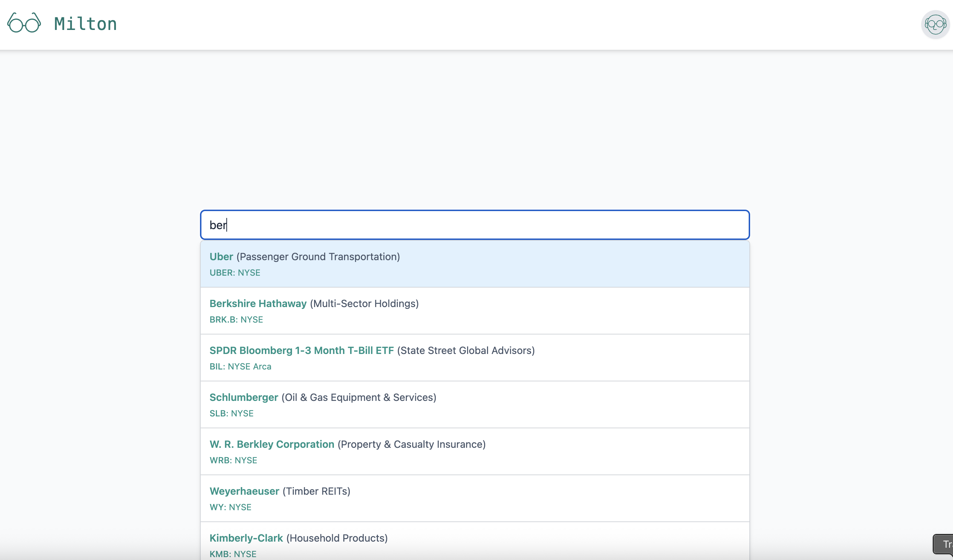Click the WY: NYSE ticker label

pyautogui.click(x=230, y=507)
